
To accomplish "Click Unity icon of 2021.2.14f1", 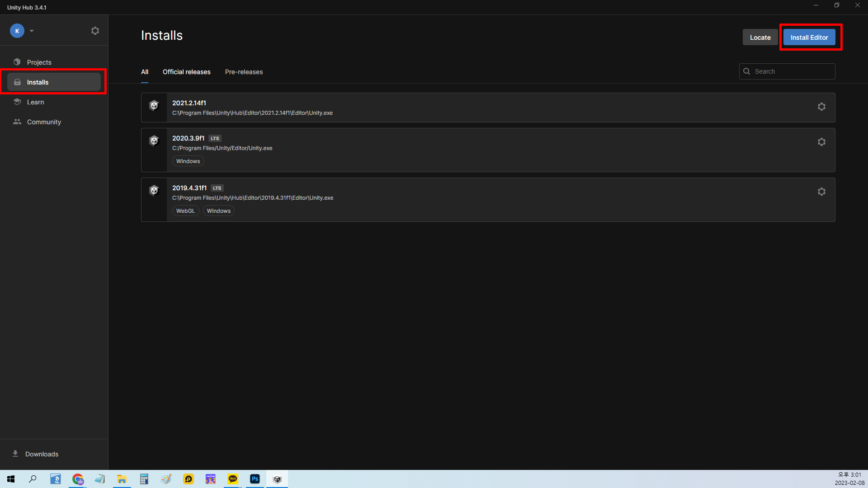I will tap(154, 106).
